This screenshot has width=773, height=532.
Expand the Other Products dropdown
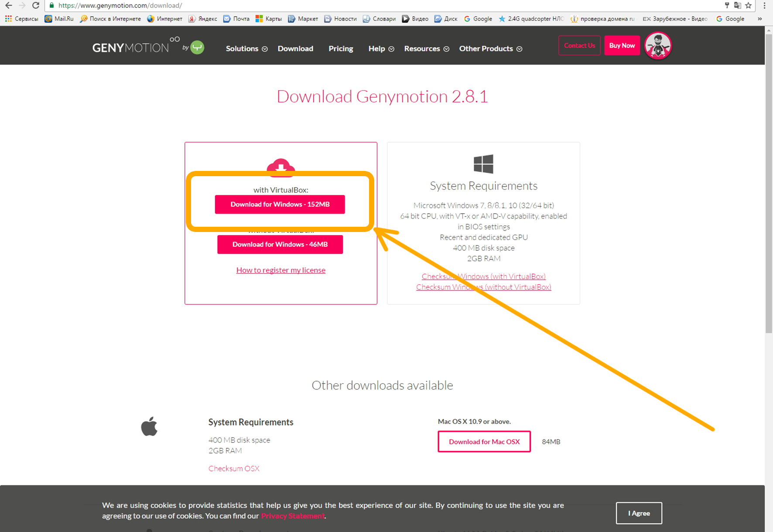pos(491,48)
